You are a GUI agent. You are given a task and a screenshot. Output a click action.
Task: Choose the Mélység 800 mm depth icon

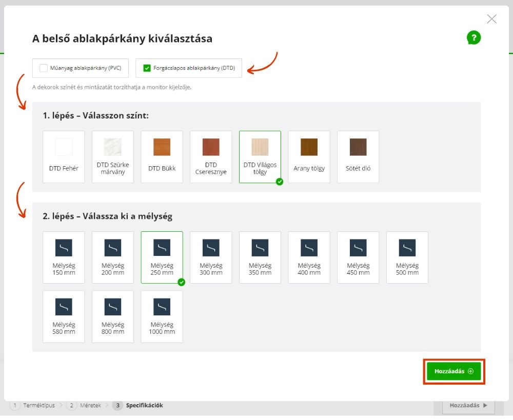point(113,307)
